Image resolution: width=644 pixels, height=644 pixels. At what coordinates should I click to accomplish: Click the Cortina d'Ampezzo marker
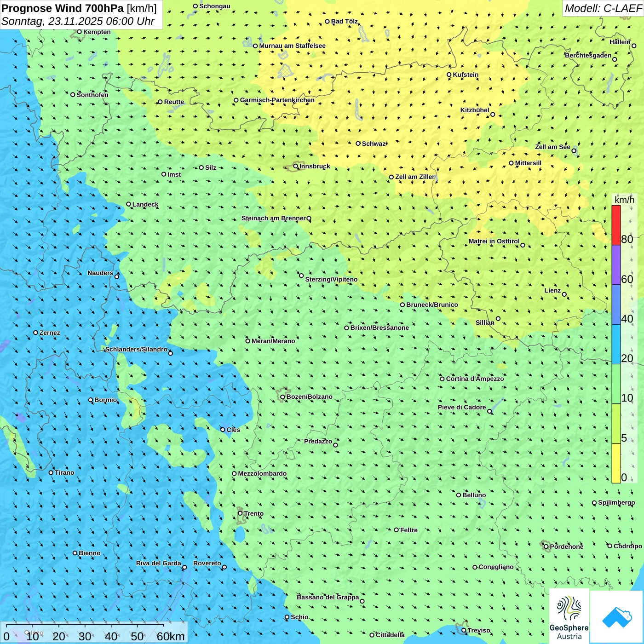(442, 379)
